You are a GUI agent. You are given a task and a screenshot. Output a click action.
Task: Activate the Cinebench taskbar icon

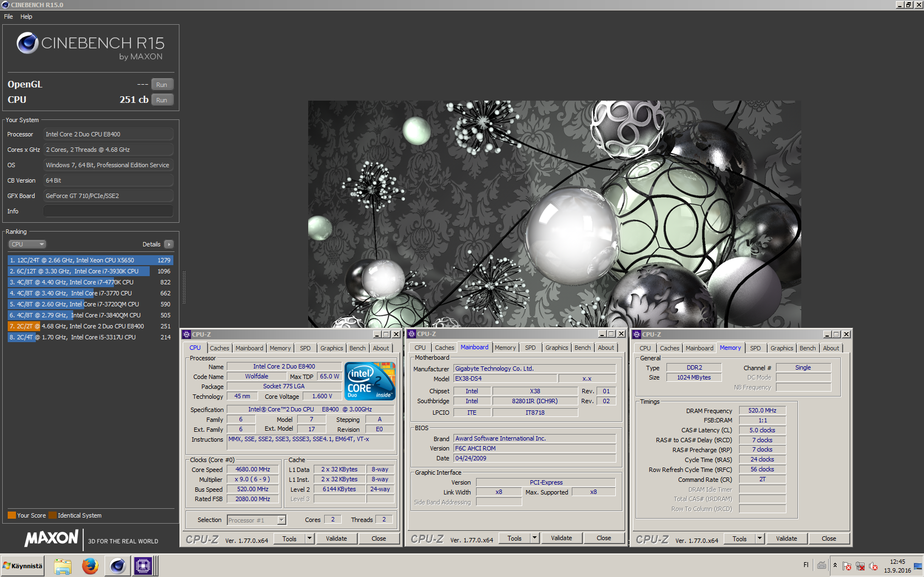[117, 566]
